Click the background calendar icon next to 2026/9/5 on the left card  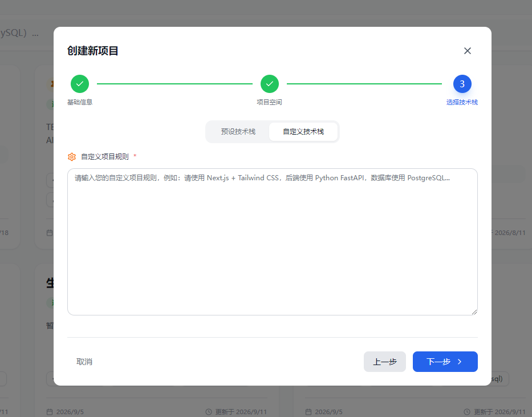click(x=50, y=412)
